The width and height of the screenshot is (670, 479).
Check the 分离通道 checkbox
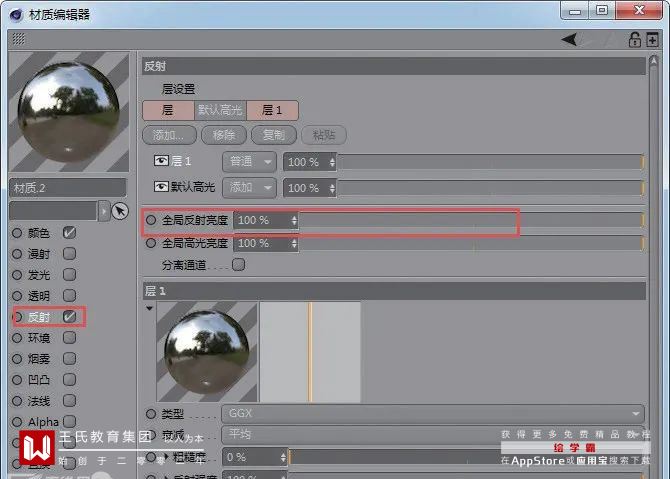pyautogui.click(x=238, y=264)
